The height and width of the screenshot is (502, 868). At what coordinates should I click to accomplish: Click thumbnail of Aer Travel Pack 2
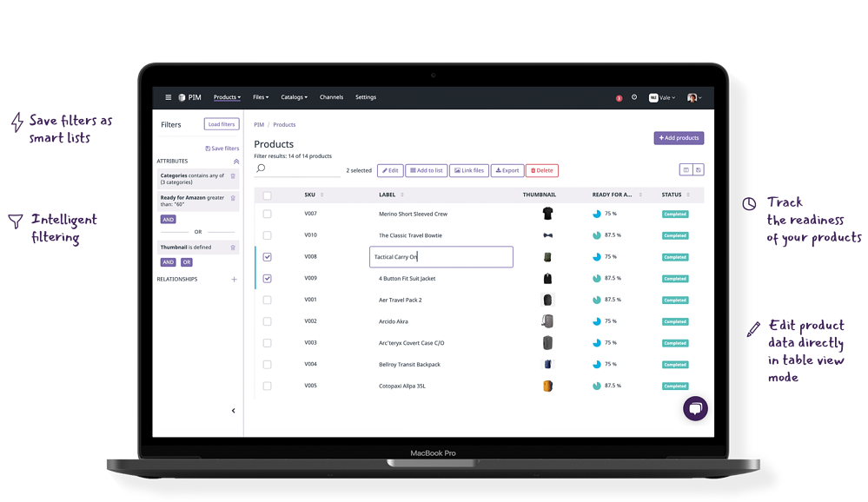pos(547,300)
